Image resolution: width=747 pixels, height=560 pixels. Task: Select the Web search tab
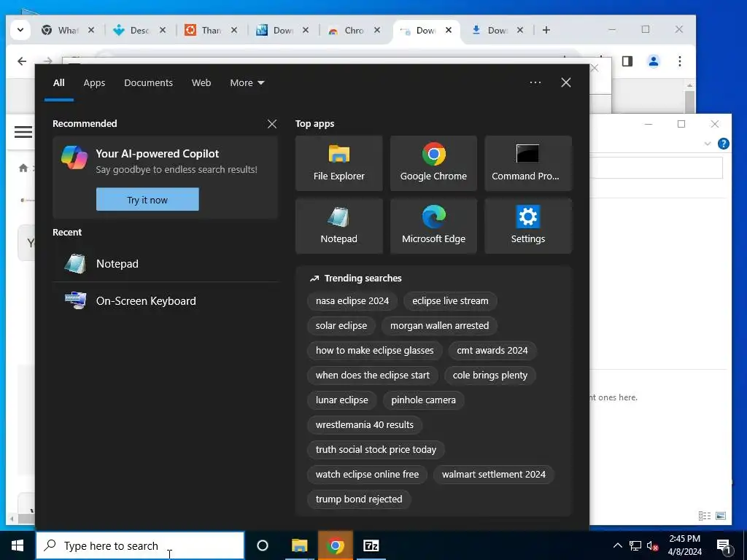click(201, 83)
